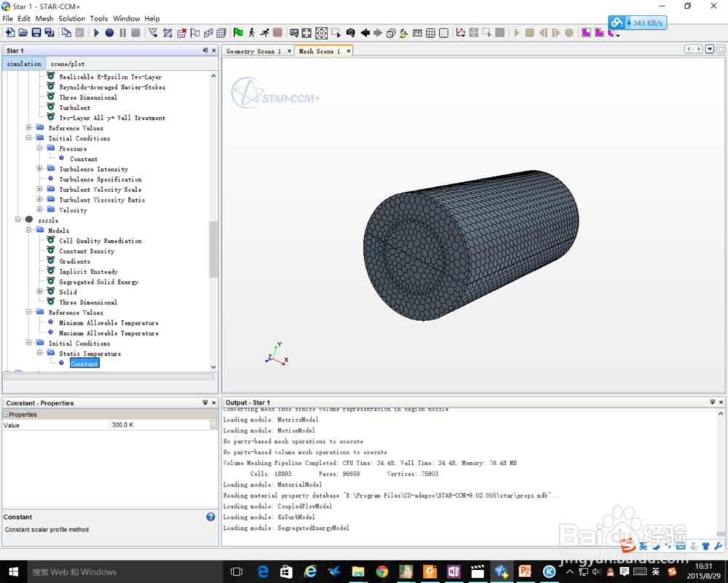Click the New Simulation toolbar icon
The height and width of the screenshot is (583, 728).
9,33
